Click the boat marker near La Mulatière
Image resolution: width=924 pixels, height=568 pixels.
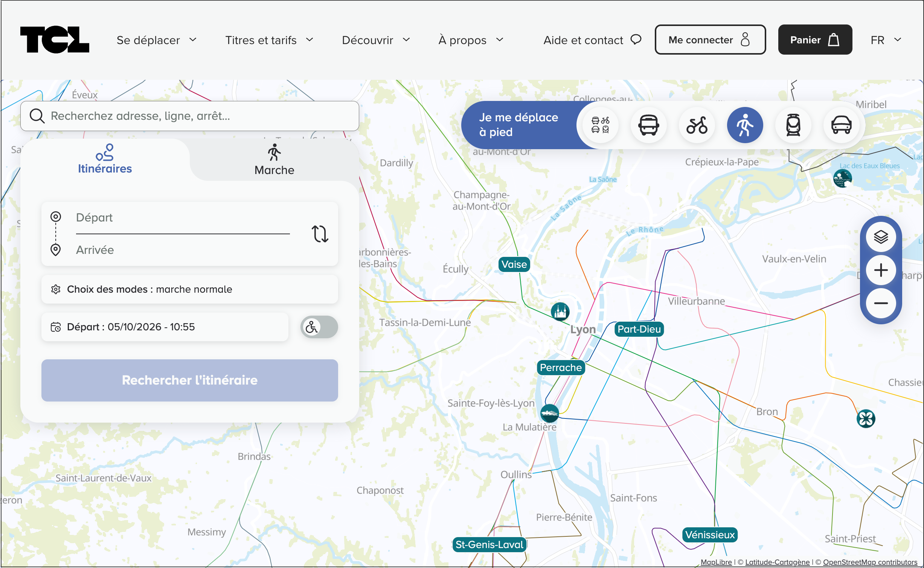(550, 413)
